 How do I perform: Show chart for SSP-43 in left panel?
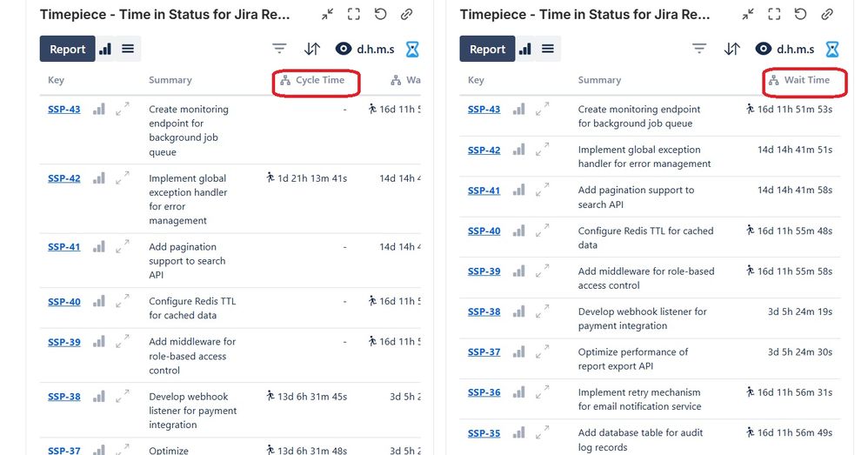(99, 109)
